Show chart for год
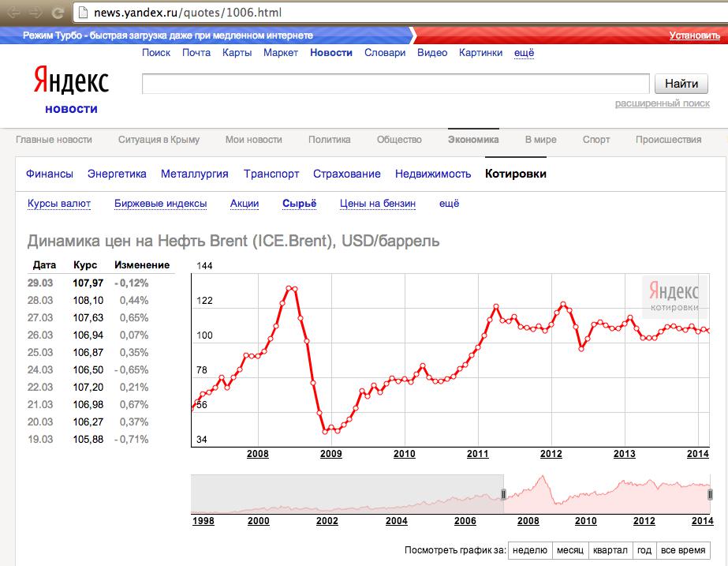Image resolution: width=728 pixels, height=566 pixels. tap(644, 550)
